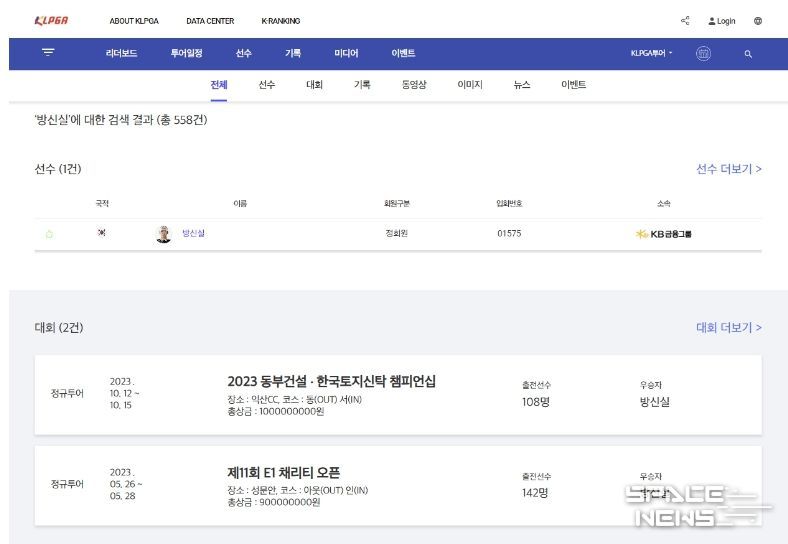
Task: Expand the KLPGA투어 dropdown
Action: coord(652,54)
